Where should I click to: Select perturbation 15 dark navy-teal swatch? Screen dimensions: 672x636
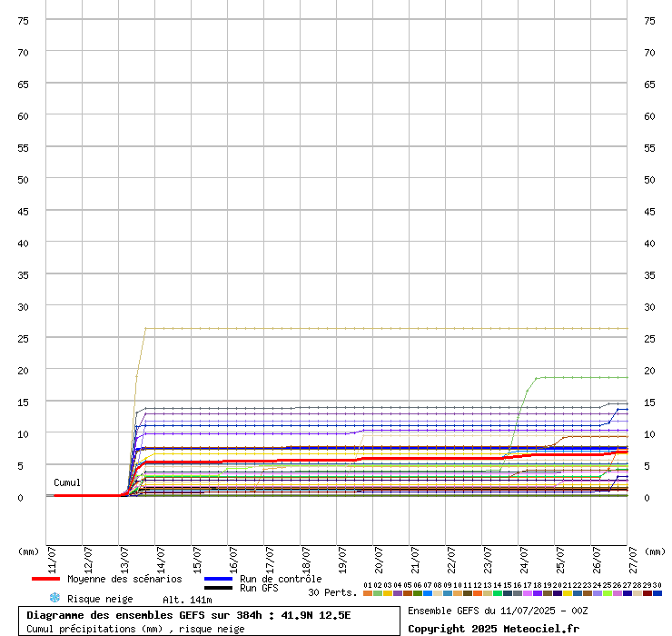coord(508,593)
